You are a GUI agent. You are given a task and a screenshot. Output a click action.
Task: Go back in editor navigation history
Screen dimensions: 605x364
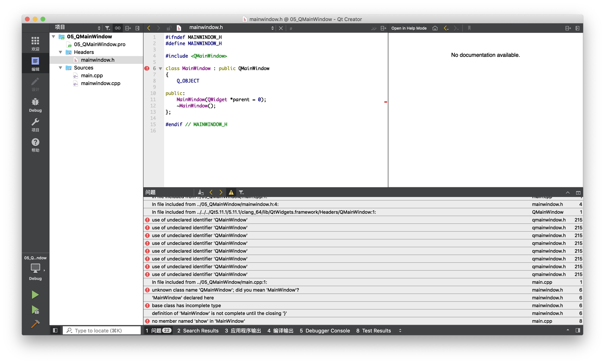coord(149,28)
